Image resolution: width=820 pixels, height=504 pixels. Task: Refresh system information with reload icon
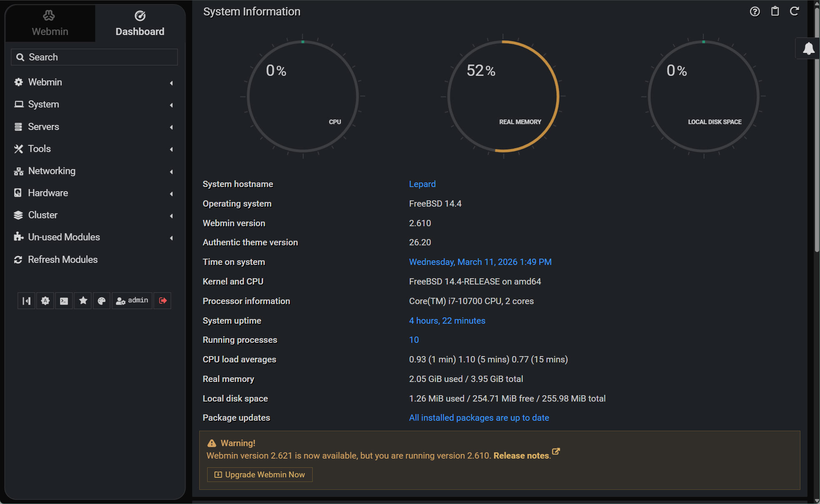click(794, 12)
